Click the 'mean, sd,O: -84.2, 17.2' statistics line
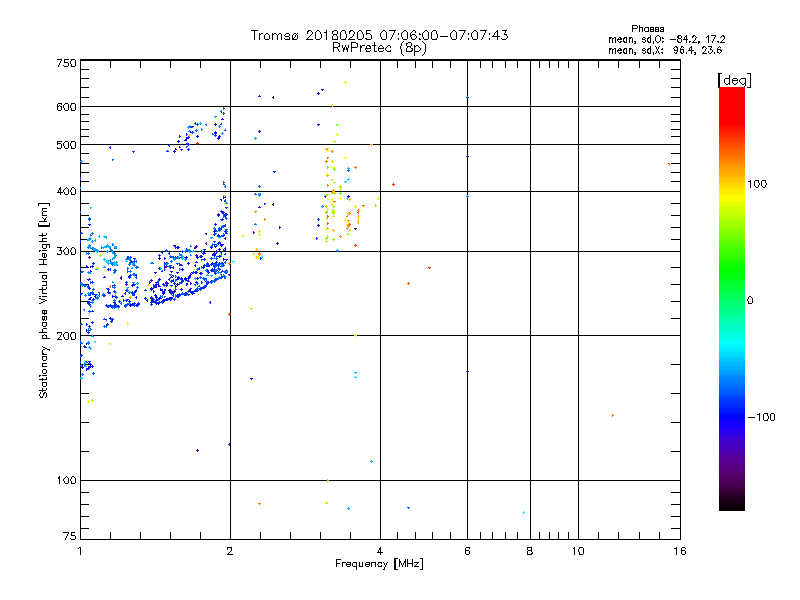The width and height of the screenshot is (800, 600). click(x=666, y=39)
